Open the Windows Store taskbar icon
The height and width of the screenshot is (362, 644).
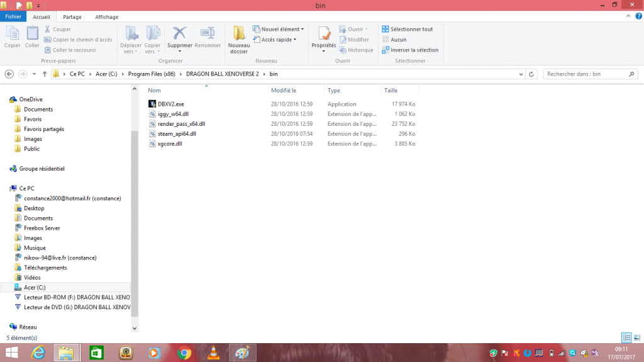point(96,353)
